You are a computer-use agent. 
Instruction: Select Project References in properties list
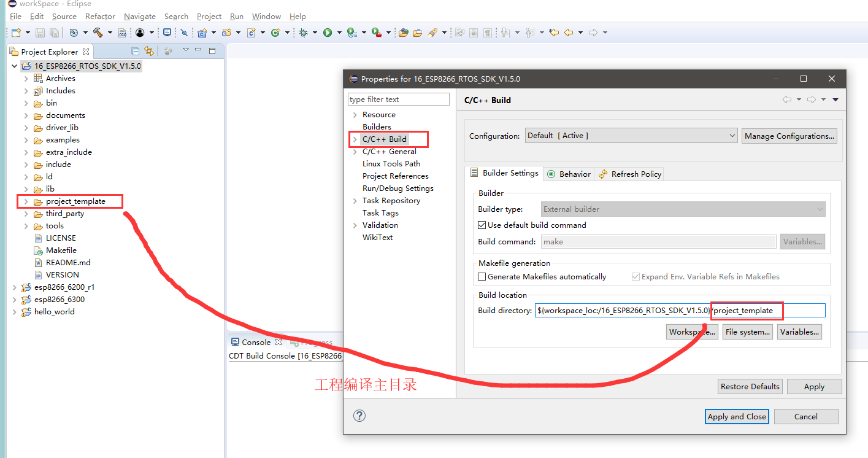(x=396, y=176)
